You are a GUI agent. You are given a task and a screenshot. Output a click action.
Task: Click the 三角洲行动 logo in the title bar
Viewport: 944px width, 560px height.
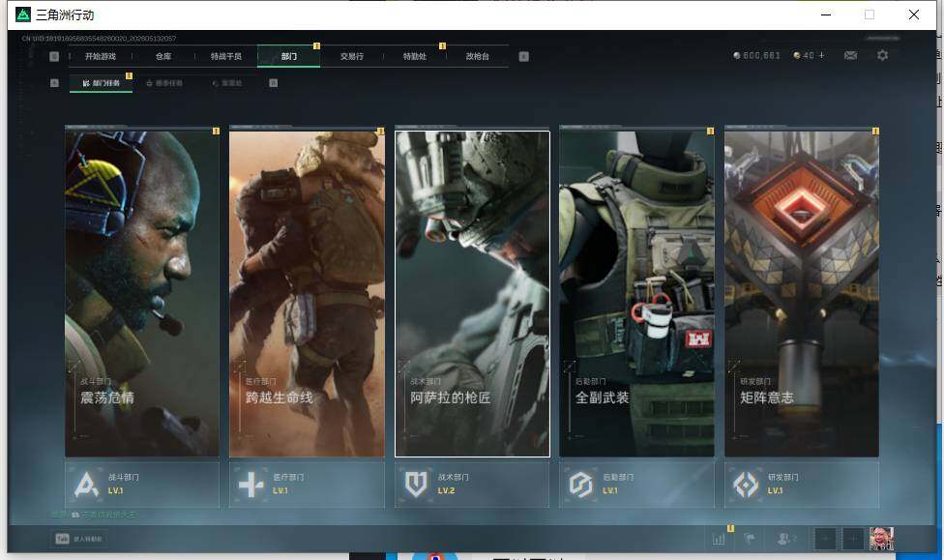tap(23, 15)
